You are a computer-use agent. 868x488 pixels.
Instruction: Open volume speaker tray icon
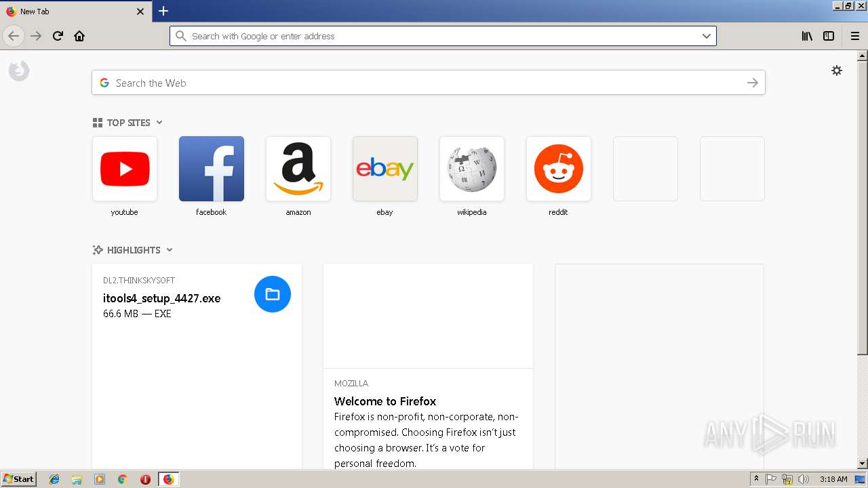[x=804, y=479]
